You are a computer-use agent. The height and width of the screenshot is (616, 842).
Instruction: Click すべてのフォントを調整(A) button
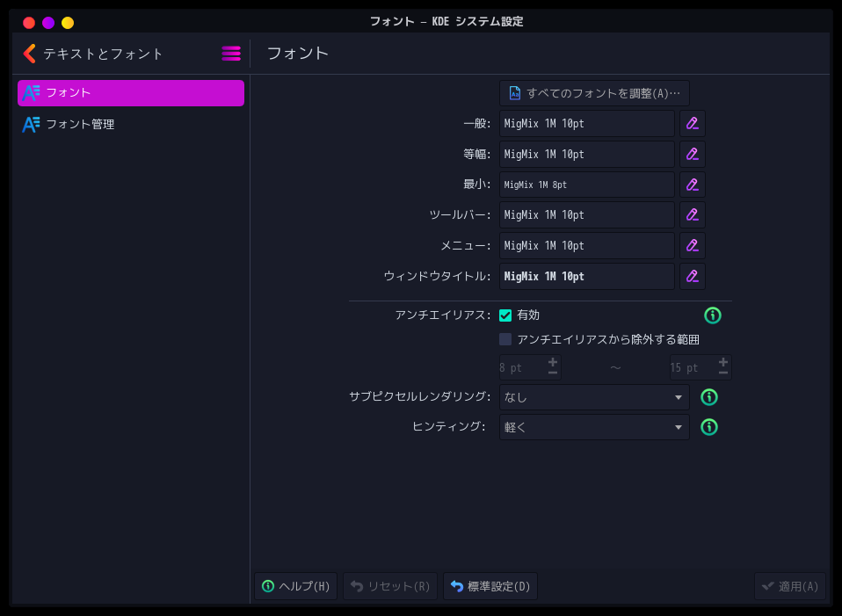(x=594, y=93)
